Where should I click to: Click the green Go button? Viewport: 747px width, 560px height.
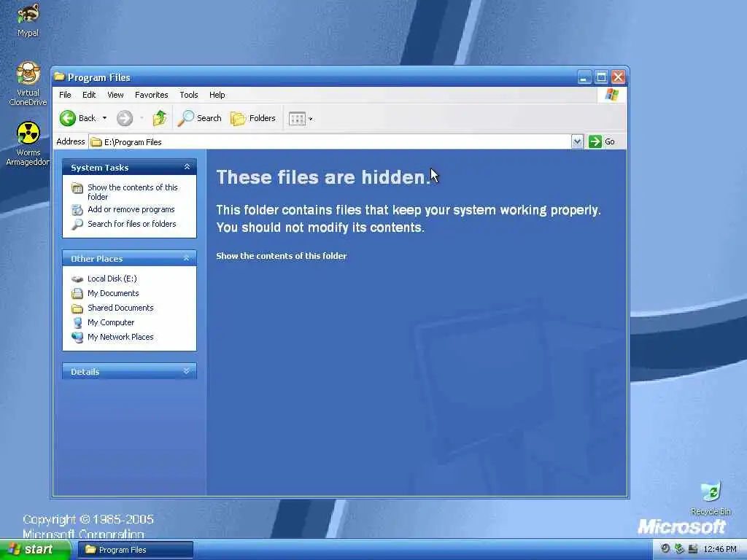click(602, 141)
